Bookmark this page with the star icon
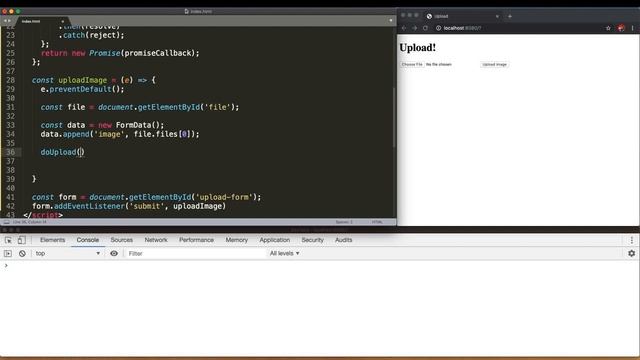The image size is (640, 360). pos(608,28)
